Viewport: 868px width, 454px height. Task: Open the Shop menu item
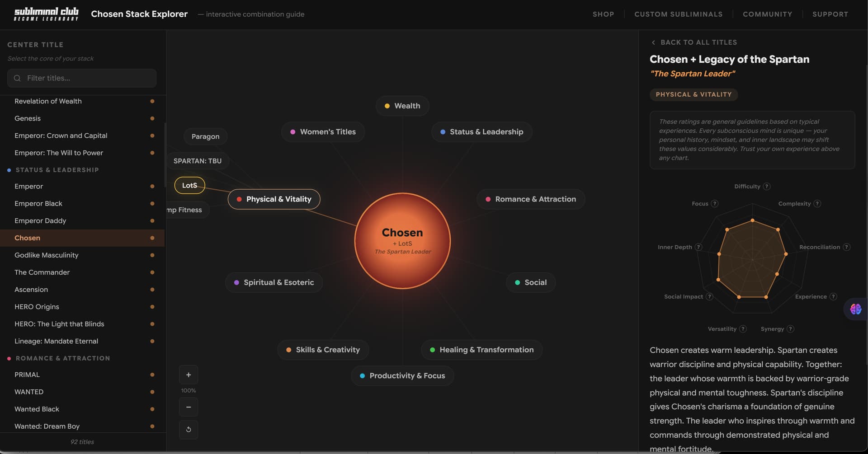[x=603, y=14]
